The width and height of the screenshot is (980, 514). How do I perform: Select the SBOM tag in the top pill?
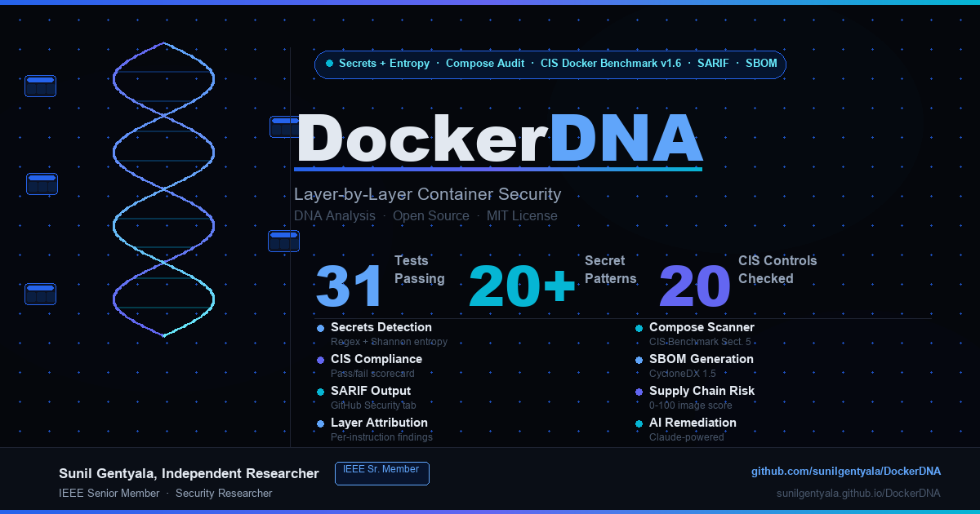coord(761,64)
